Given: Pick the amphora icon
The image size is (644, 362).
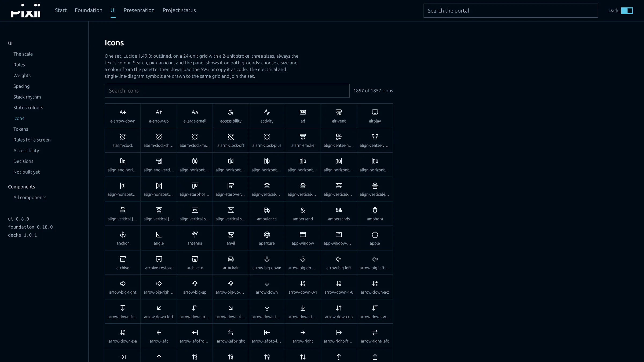Looking at the screenshot, I should point(375,214).
